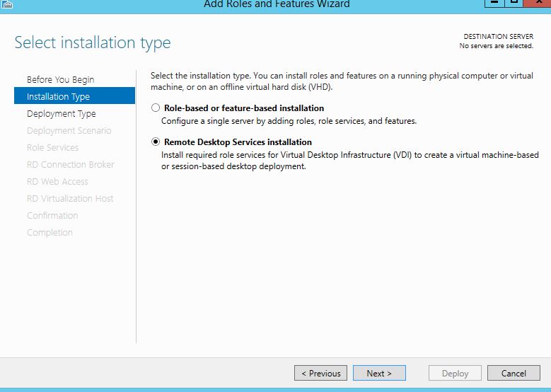The height and width of the screenshot is (392, 551).
Task: Select Role-based or feature-based installation radio
Action: click(x=156, y=108)
